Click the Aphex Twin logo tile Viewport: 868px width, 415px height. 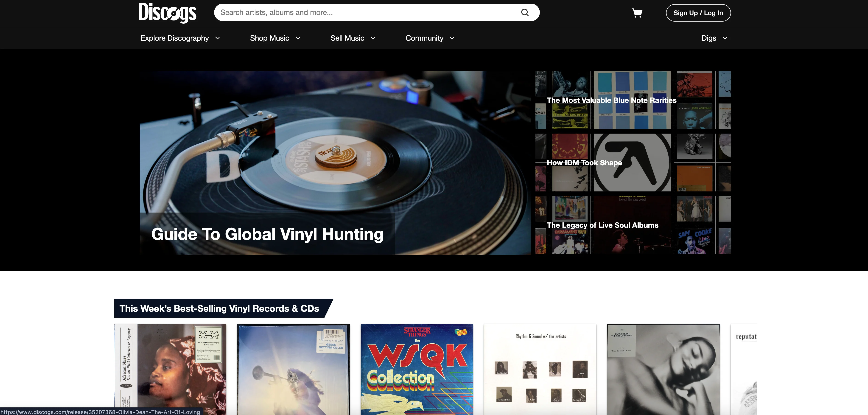(x=633, y=163)
